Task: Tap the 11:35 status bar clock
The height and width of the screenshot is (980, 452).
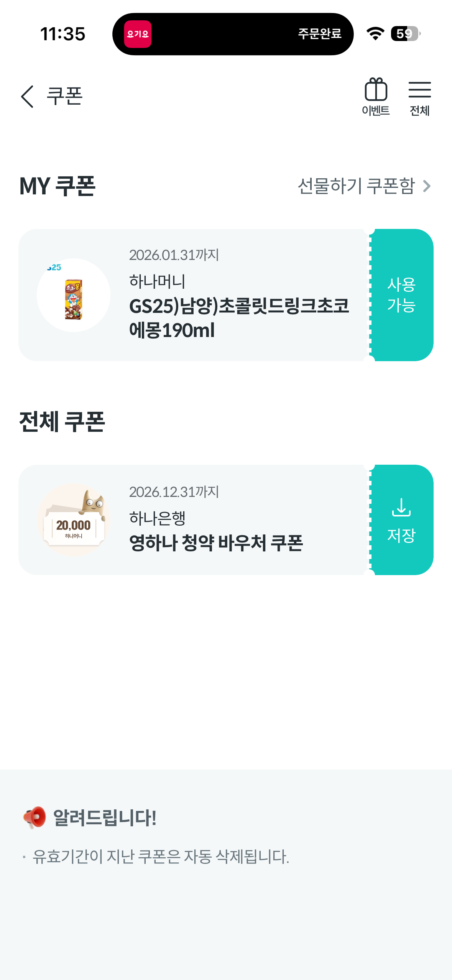Action: [63, 34]
